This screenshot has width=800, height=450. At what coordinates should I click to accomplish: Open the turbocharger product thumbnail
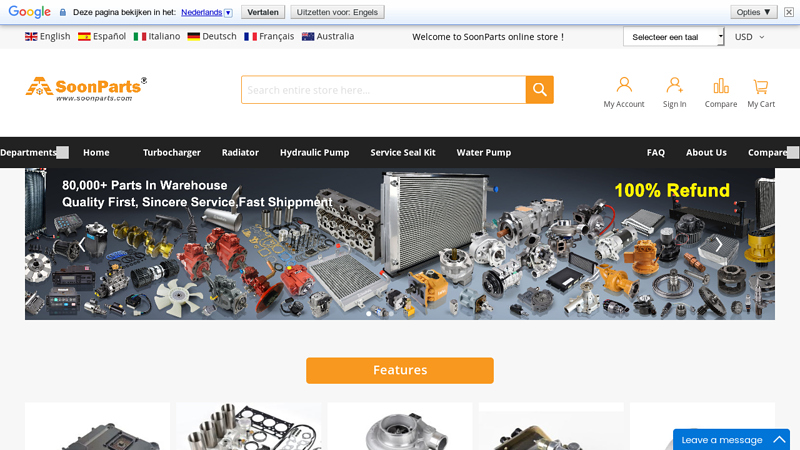(400, 427)
